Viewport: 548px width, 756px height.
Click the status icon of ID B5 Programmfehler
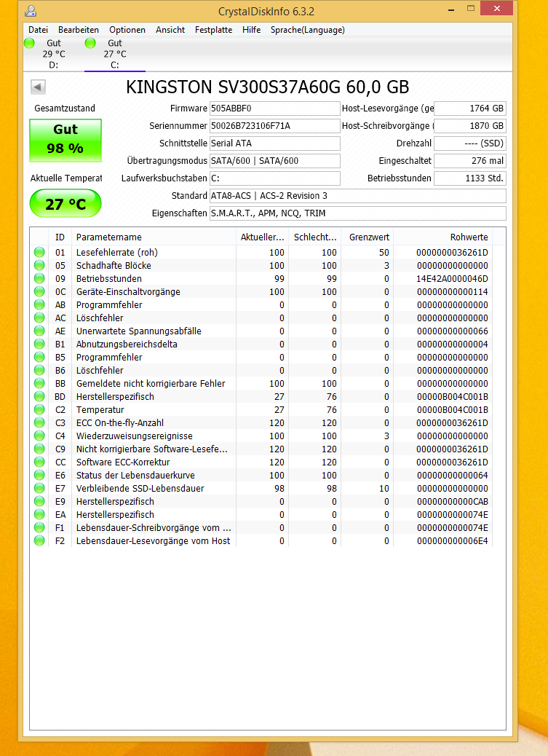point(39,358)
